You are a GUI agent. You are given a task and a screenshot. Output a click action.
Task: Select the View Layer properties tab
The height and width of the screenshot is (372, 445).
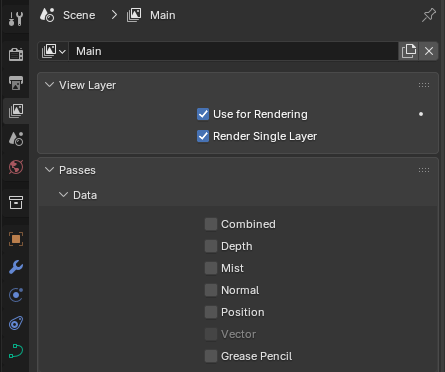[x=16, y=111]
